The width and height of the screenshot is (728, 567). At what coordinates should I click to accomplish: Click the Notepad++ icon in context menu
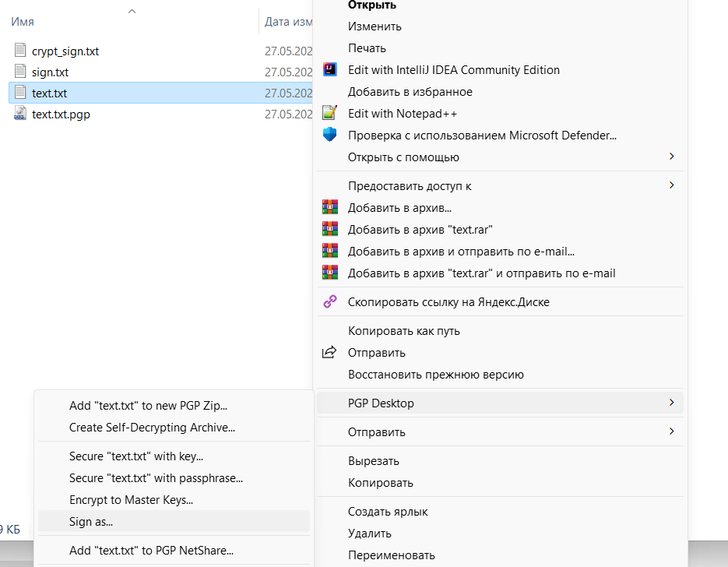[x=329, y=113]
